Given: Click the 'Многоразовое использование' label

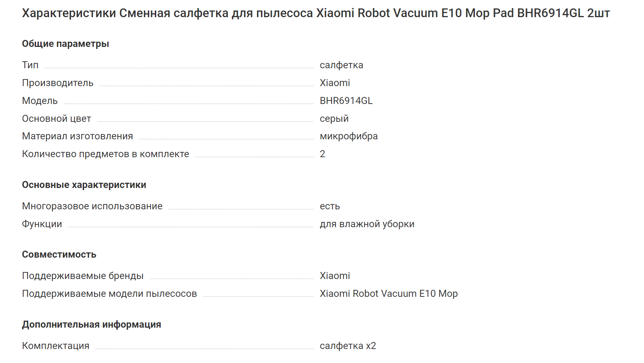Looking at the screenshot, I should [92, 206].
